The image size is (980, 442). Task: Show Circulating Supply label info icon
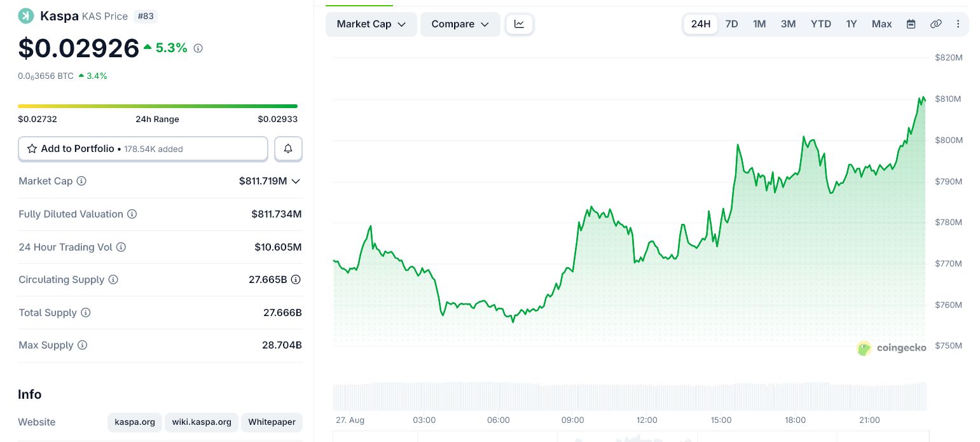(113, 280)
